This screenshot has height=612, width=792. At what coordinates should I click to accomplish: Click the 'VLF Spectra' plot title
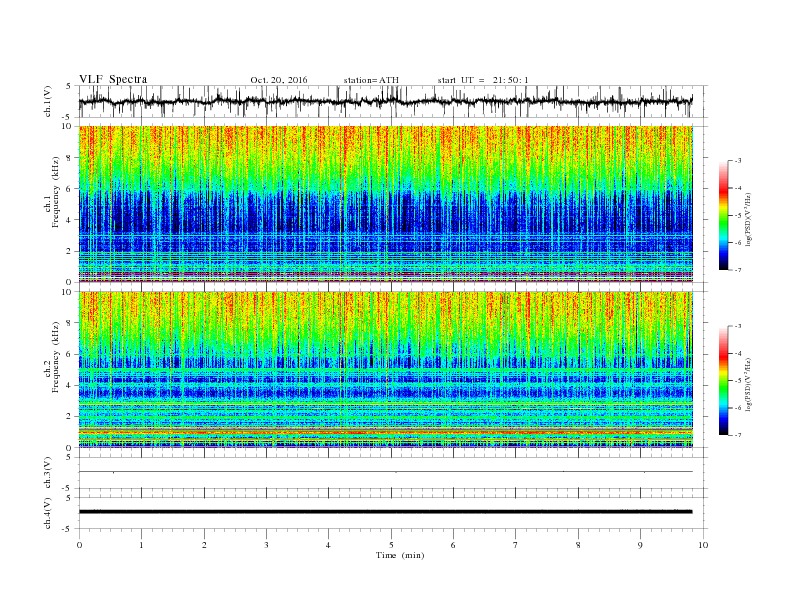(113, 79)
